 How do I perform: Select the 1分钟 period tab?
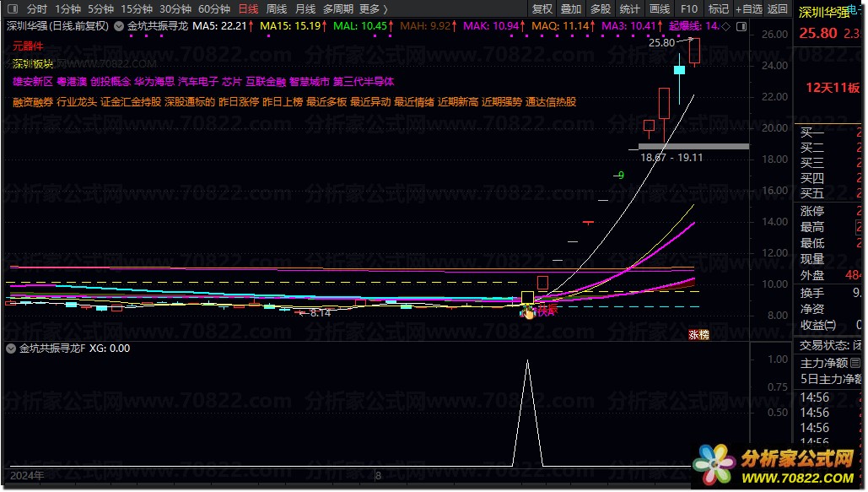click(68, 9)
